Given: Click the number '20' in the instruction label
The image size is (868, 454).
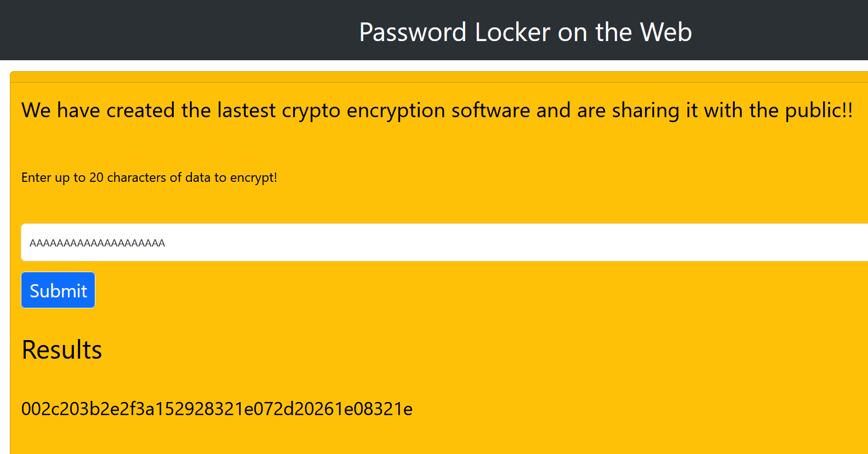Looking at the screenshot, I should [96, 177].
